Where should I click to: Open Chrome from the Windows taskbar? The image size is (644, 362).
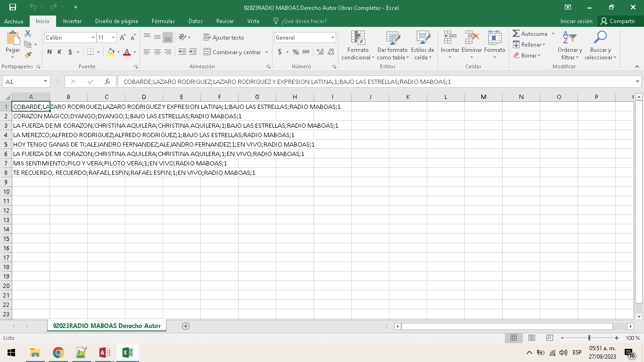[x=58, y=353]
